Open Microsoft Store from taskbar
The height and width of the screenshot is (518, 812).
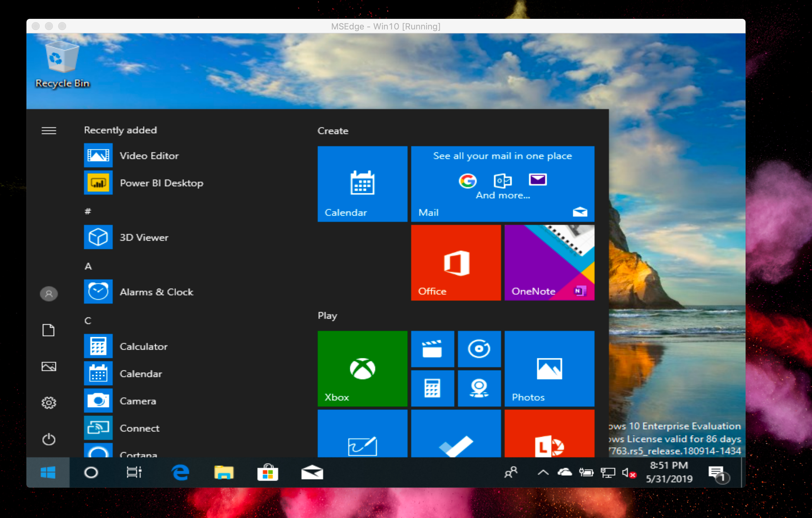[268, 472]
